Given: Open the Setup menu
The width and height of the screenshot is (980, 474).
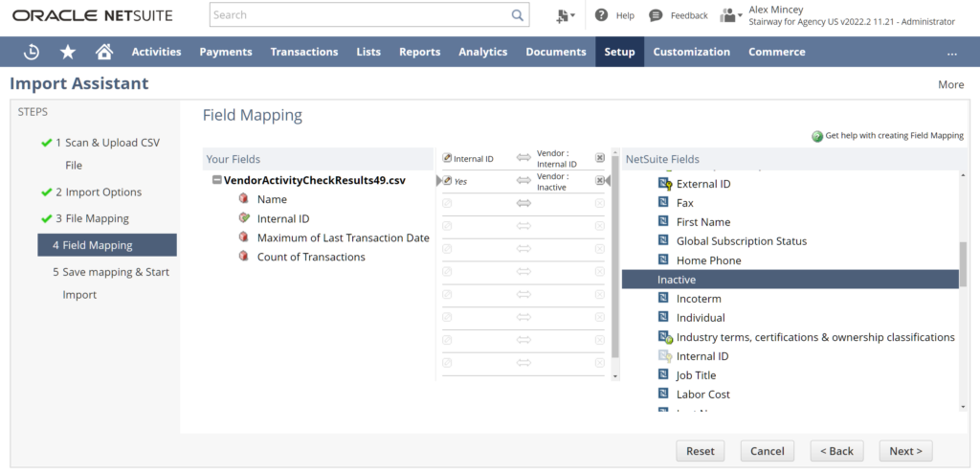Looking at the screenshot, I should point(619,52).
